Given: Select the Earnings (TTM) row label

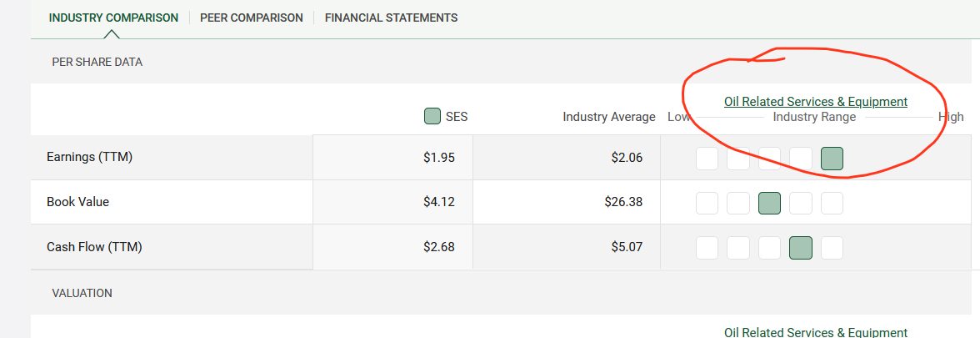Looking at the screenshot, I should coord(89,157).
